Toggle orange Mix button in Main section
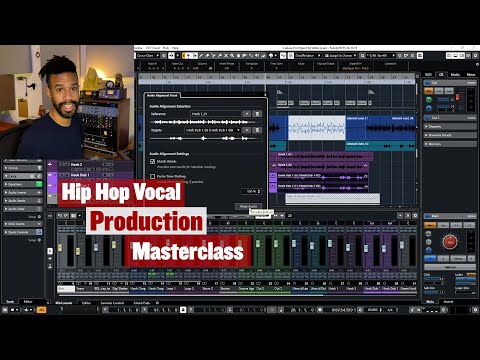480x360 pixels. 430,225
